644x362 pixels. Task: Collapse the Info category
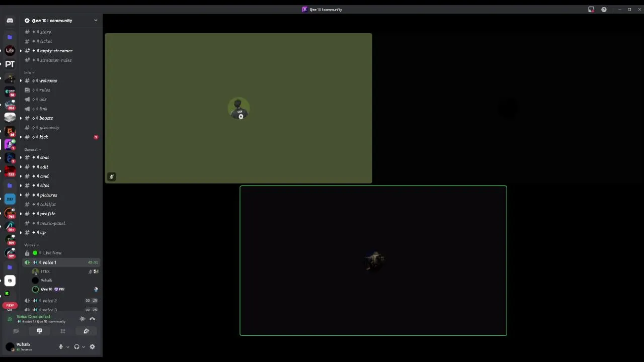pyautogui.click(x=29, y=72)
